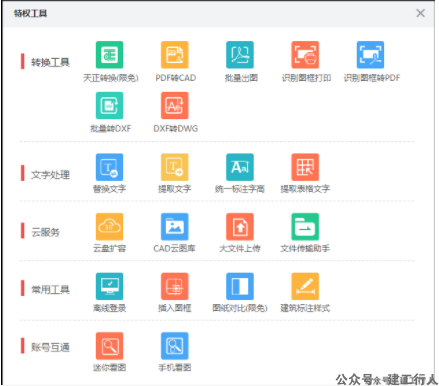Open 识别图框打印 tool
Screen dimensions: 439x386
coord(305,55)
